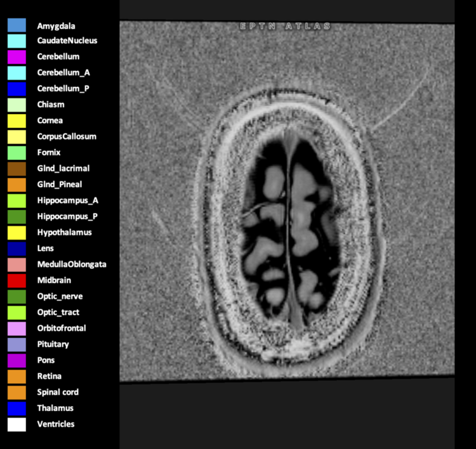Pick the CorpusCallosum swatch

tap(17, 137)
